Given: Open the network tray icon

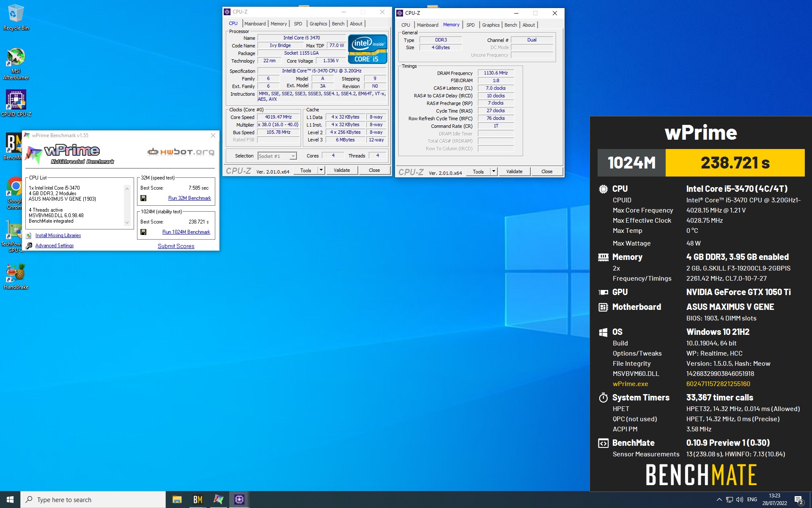Looking at the screenshot, I should tap(730, 500).
